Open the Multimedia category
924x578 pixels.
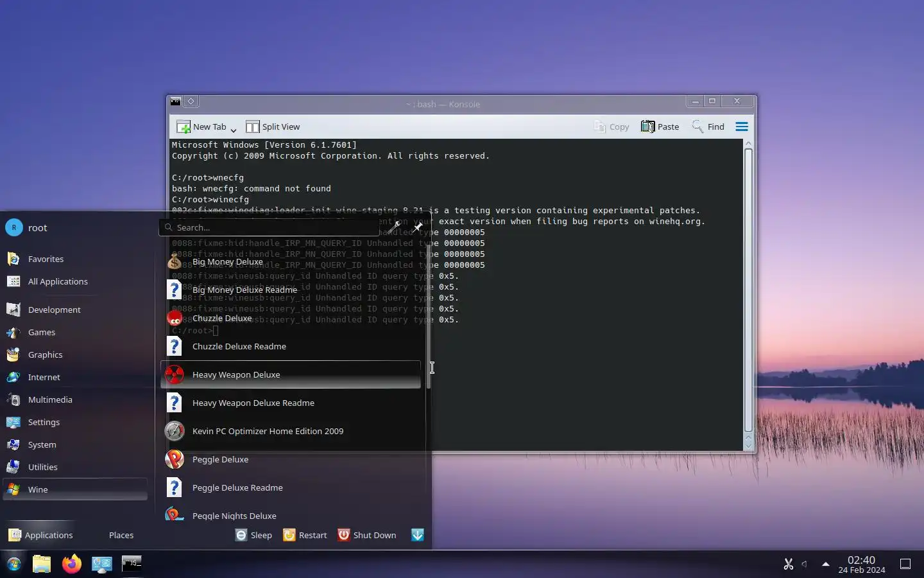[x=75, y=399]
